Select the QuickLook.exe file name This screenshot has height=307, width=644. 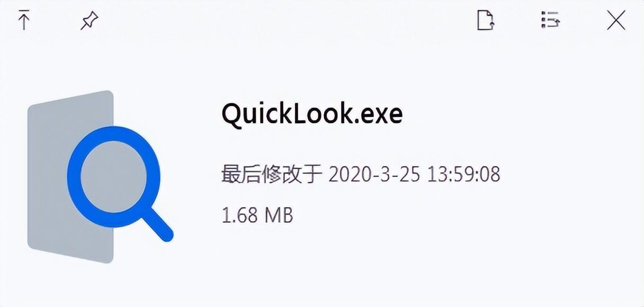point(312,113)
